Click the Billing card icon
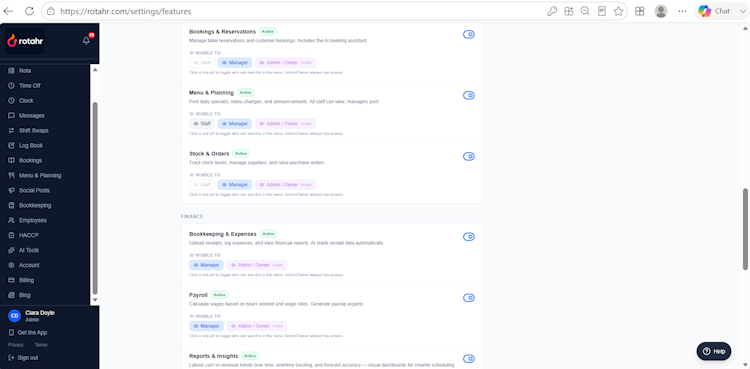This screenshot has width=750, height=369. (11, 280)
